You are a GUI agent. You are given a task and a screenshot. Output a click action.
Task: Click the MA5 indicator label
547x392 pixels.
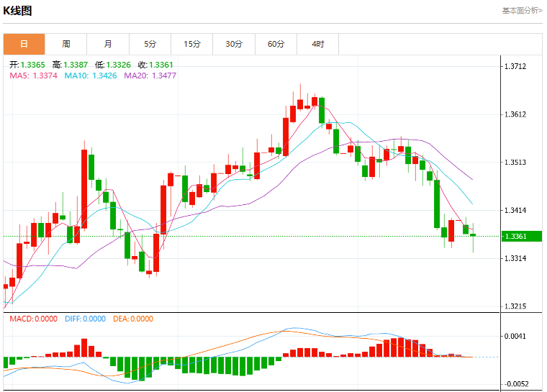tap(34, 76)
